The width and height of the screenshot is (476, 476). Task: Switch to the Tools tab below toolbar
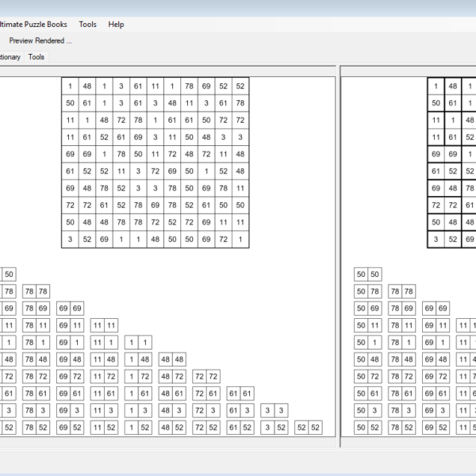pyautogui.click(x=36, y=57)
